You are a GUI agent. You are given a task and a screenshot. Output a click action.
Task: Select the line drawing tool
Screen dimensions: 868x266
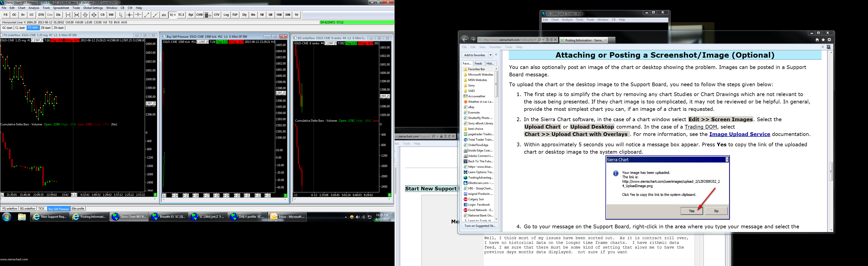146,15
